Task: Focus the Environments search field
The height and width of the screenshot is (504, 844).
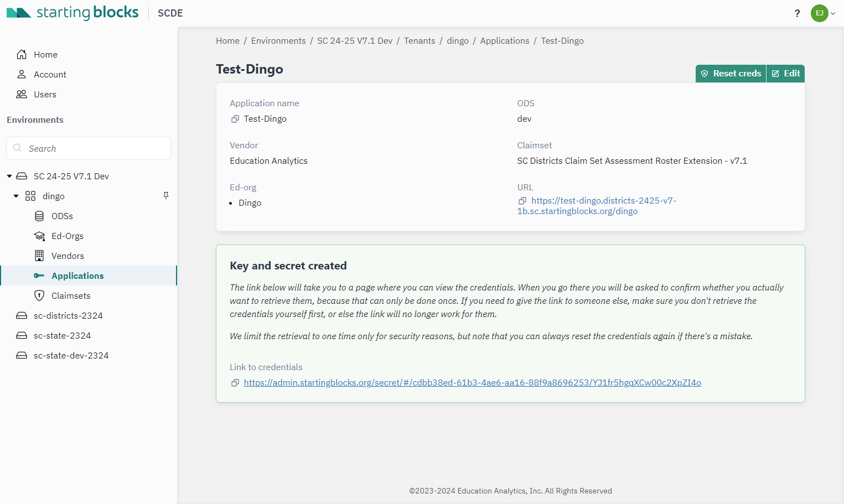Action: (89, 148)
